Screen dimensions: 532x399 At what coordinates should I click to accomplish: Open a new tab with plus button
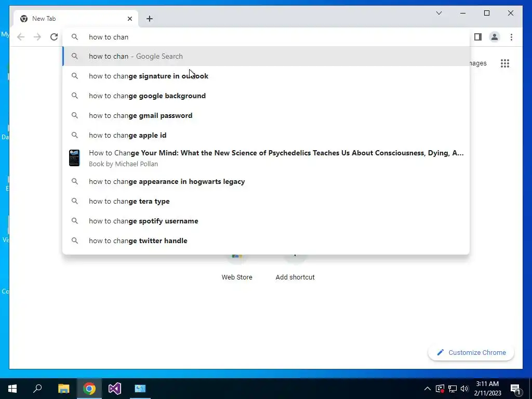pyautogui.click(x=150, y=19)
